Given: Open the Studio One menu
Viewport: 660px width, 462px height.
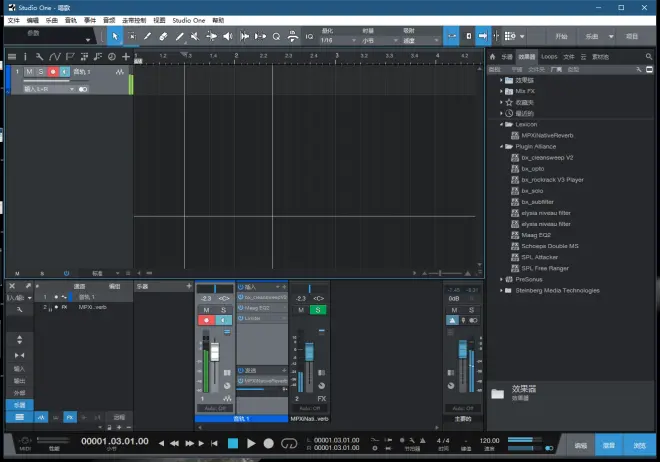Looking at the screenshot, I should pyautogui.click(x=189, y=20).
